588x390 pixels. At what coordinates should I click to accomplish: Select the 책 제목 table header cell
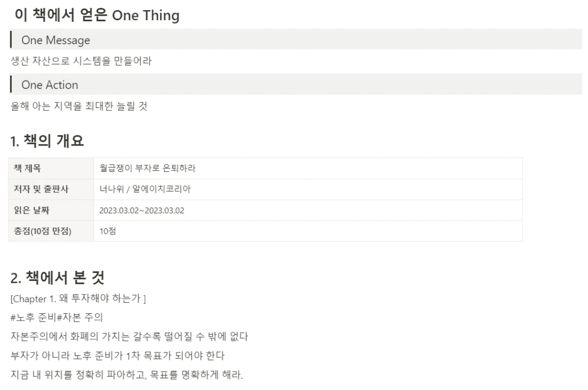[x=51, y=168]
